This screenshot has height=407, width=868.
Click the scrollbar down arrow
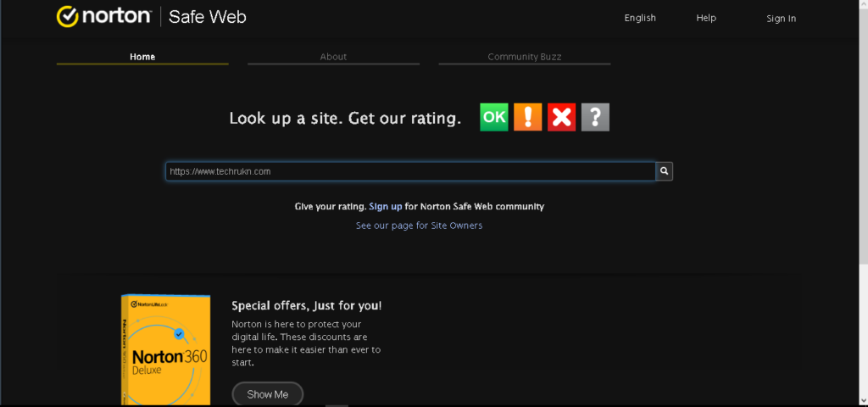click(x=864, y=400)
